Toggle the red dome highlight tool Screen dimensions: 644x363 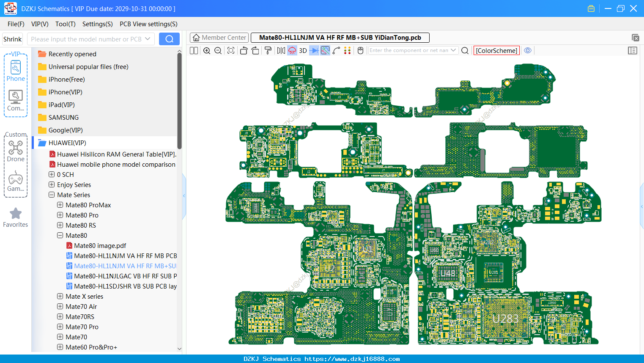click(292, 51)
